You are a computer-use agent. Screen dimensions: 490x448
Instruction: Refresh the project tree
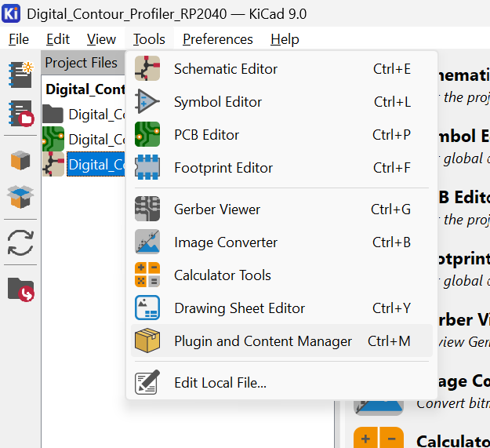(x=20, y=242)
